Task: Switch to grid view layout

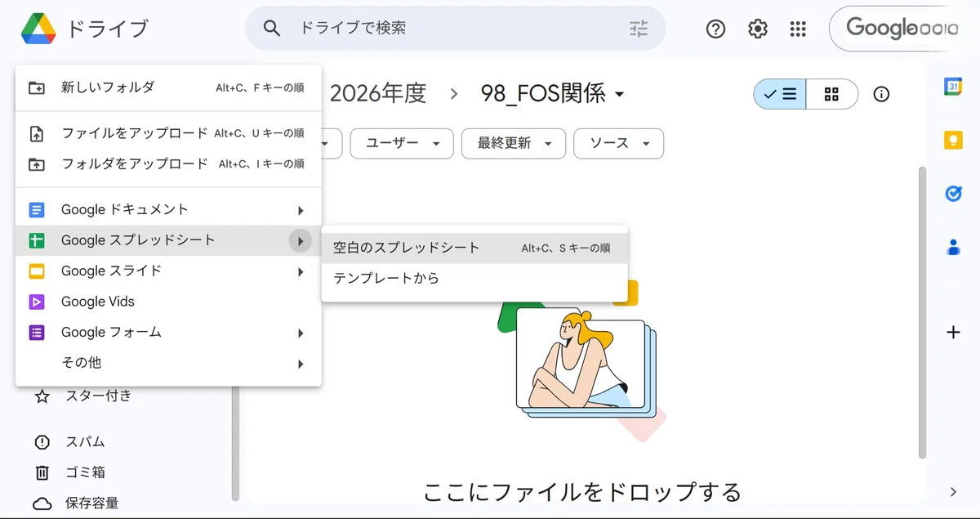Action: point(832,94)
